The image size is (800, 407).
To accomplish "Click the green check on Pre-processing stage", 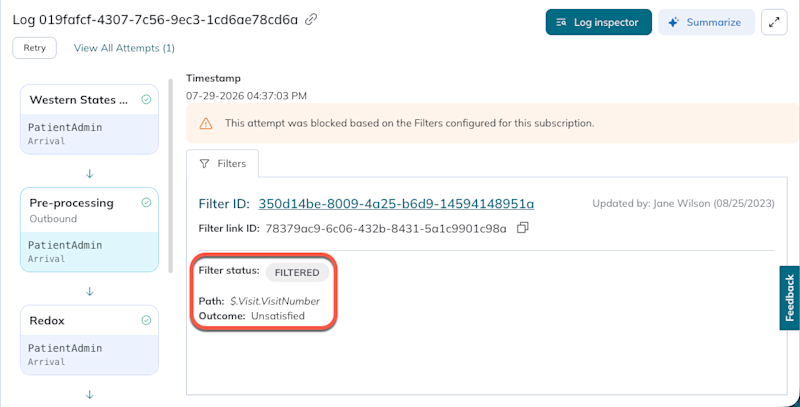I will tap(146, 203).
